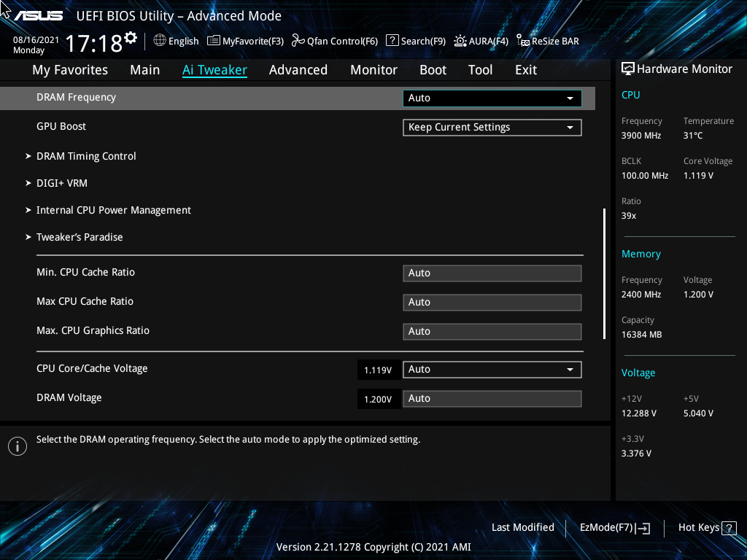Click the globe language icon

[160, 41]
